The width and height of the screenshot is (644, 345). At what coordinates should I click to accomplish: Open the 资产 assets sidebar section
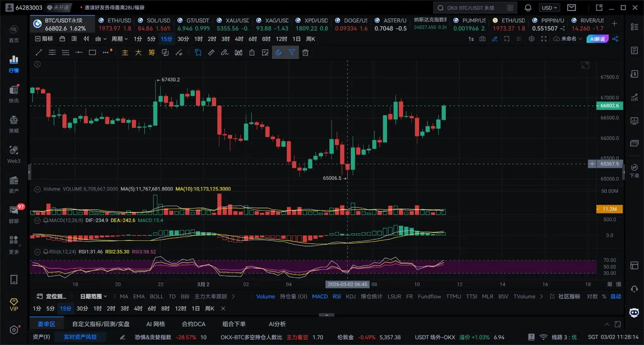14,185
